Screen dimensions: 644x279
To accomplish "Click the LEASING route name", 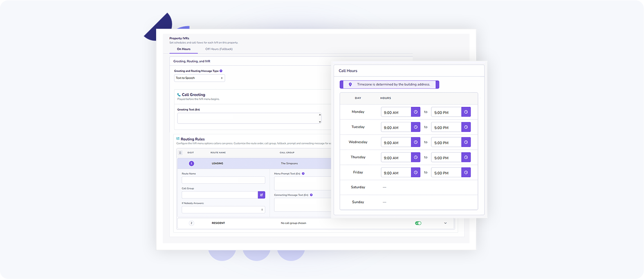I will pos(218,163).
